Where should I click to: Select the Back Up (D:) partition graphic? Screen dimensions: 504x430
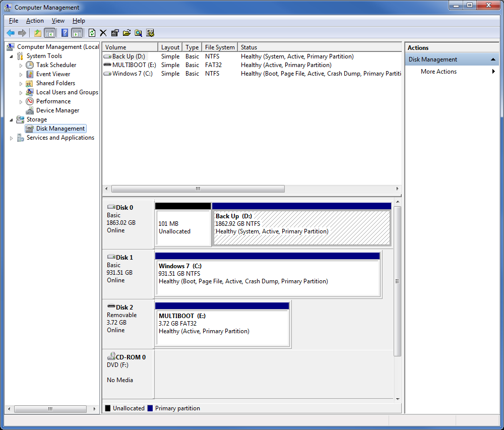tap(301, 227)
